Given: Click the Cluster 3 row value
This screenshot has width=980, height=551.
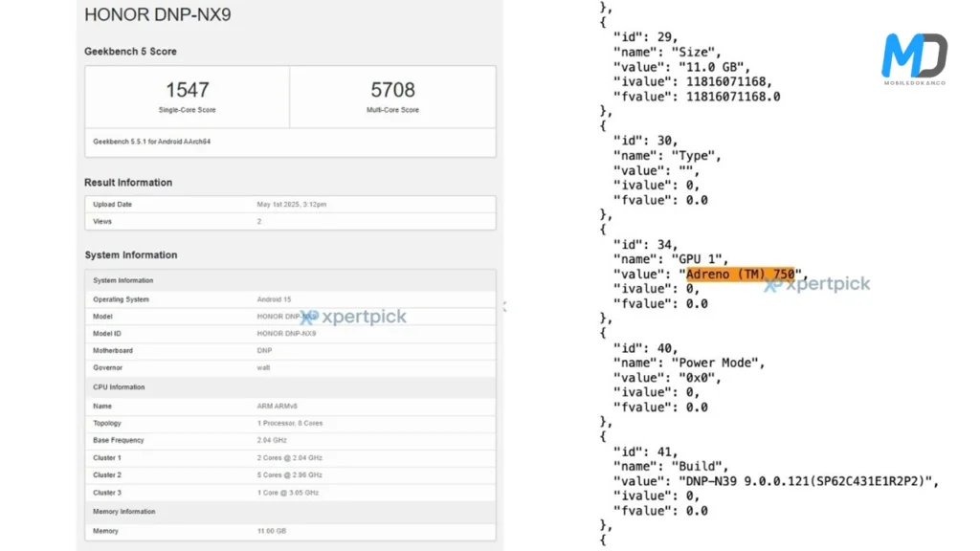Looking at the screenshot, I should [x=289, y=493].
